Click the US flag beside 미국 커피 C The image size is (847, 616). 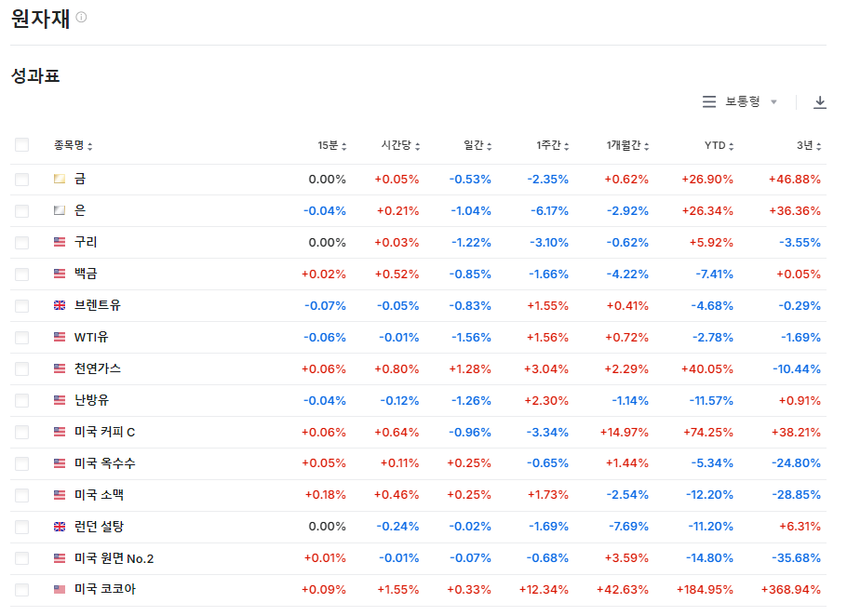click(x=60, y=432)
